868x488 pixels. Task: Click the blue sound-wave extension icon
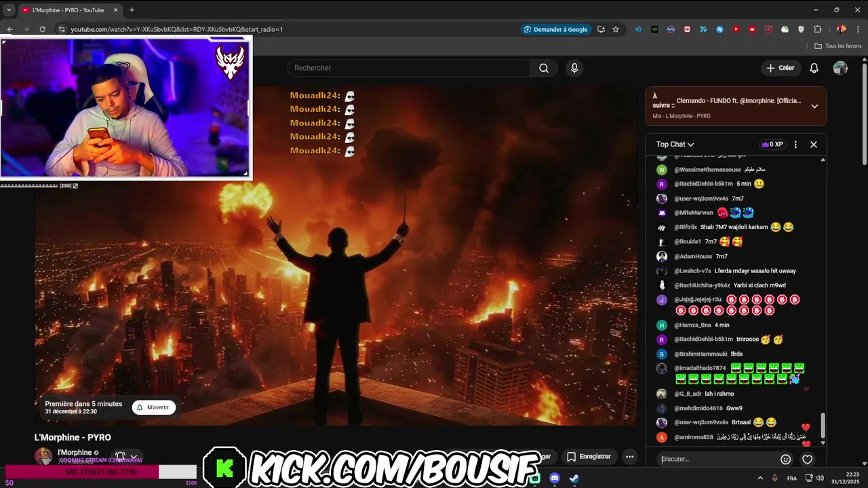(638, 29)
